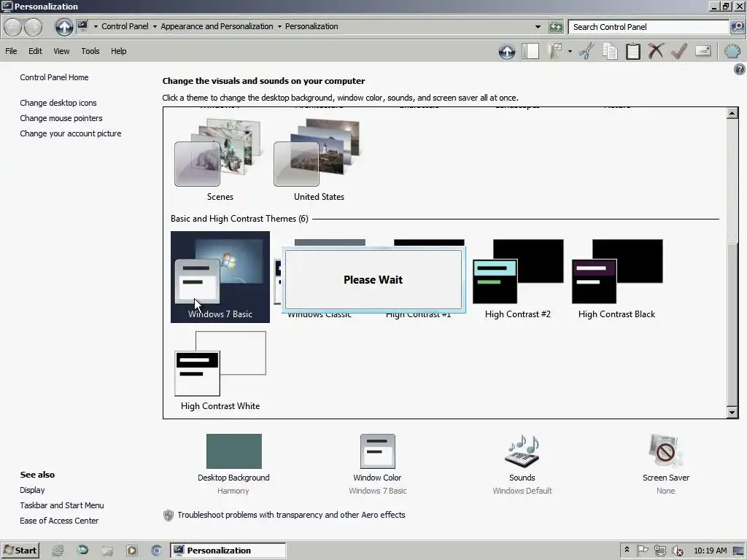The height and width of the screenshot is (560, 747).
Task: Click the theme list scroll up arrow
Action: coord(732,113)
